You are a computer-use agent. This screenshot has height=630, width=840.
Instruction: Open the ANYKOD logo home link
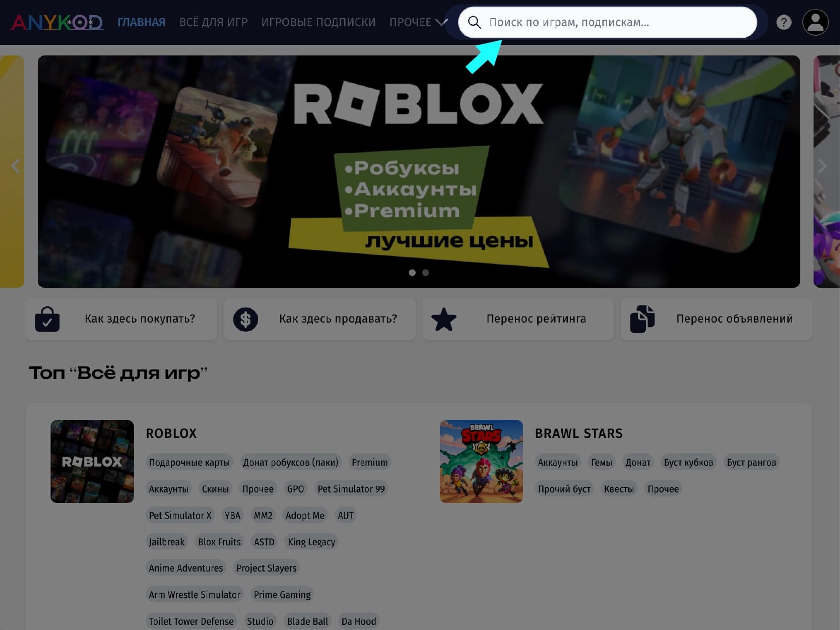[x=57, y=22]
